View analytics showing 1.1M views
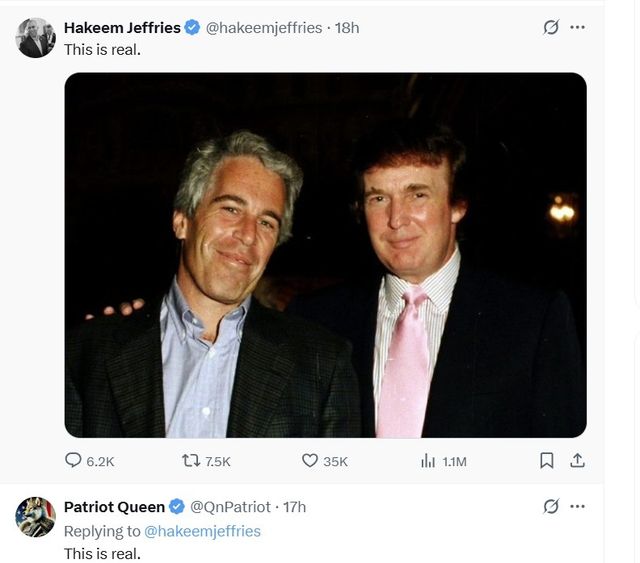Image resolution: width=640 pixels, height=563 pixels. pos(428,461)
